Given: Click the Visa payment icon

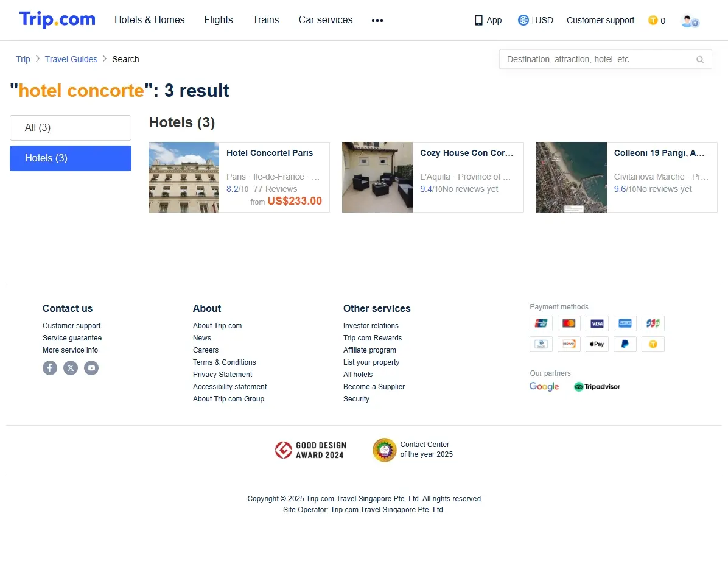Looking at the screenshot, I should tap(597, 323).
